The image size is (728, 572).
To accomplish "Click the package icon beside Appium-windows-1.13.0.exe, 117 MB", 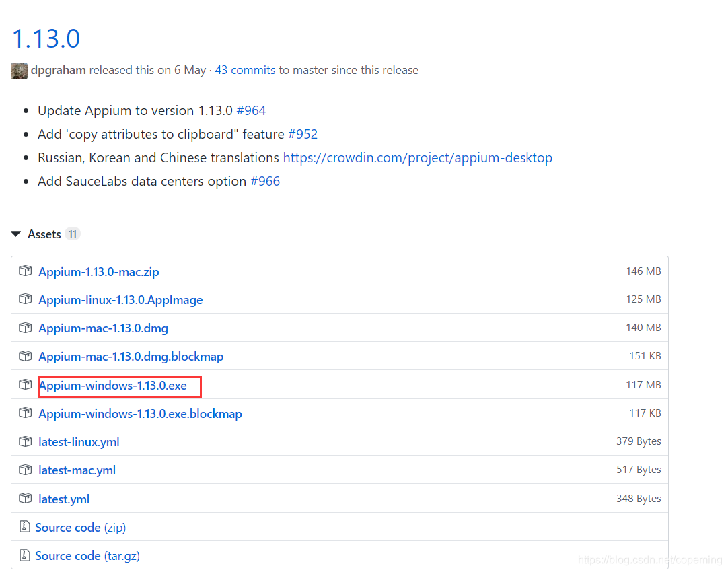I will click(x=25, y=384).
